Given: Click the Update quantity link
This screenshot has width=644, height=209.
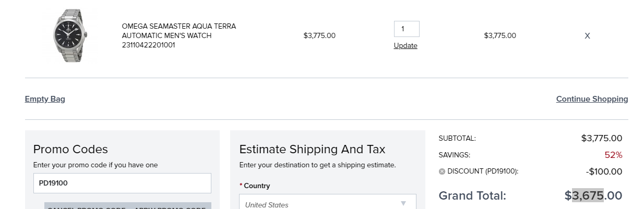Looking at the screenshot, I should 406,45.
